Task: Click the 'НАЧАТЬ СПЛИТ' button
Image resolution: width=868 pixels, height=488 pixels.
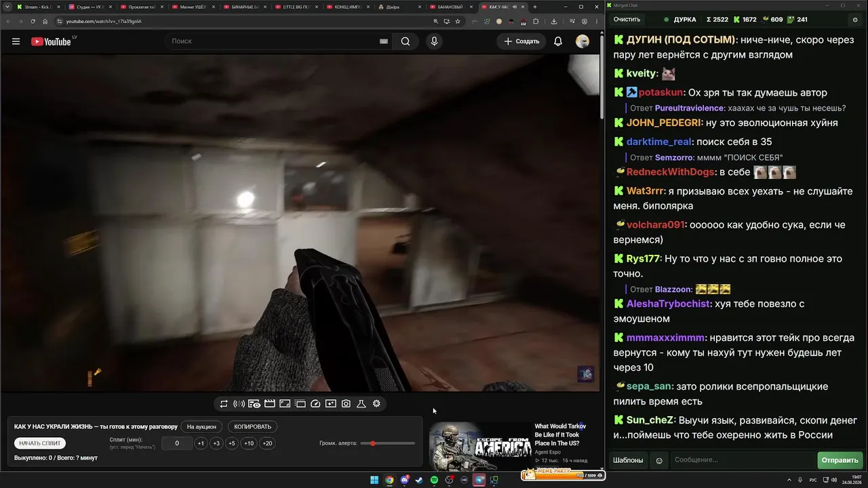Action: point(40,443)
